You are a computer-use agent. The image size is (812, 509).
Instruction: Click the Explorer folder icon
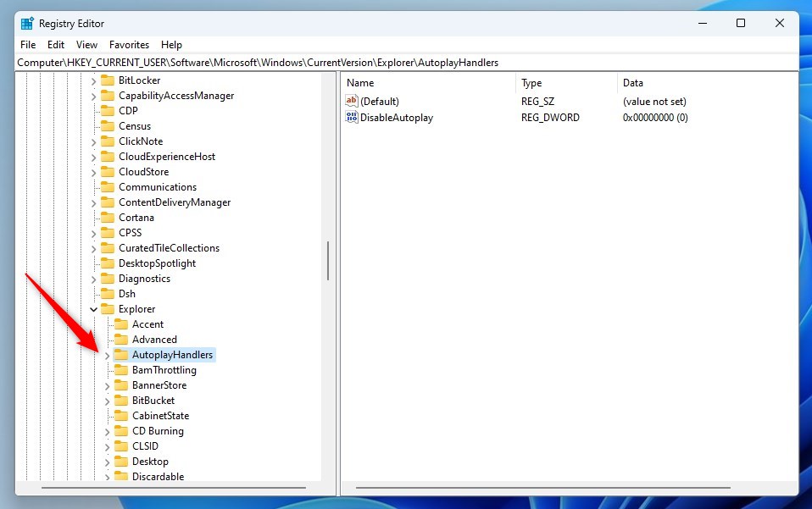pyautogui.click(x=107, y=309)
